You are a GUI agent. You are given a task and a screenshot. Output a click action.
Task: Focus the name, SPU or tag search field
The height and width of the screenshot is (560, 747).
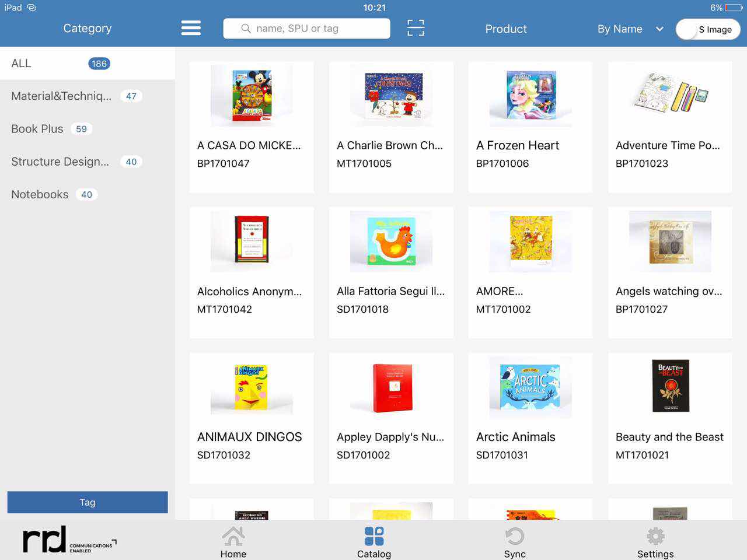pos(306,28)
